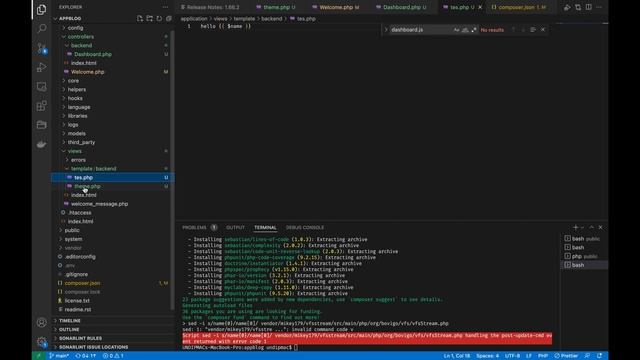Open the Remote Explorer view

pos(41,87)
